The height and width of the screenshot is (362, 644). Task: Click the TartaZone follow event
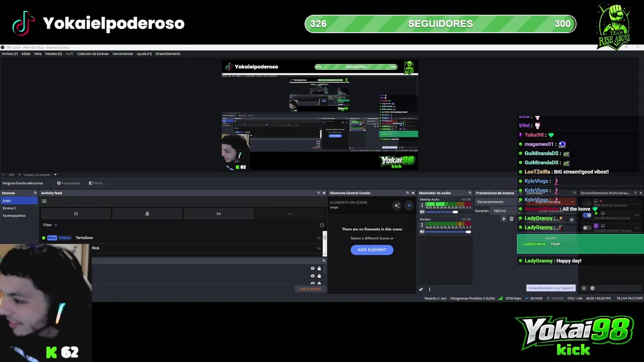coord(181,238)
